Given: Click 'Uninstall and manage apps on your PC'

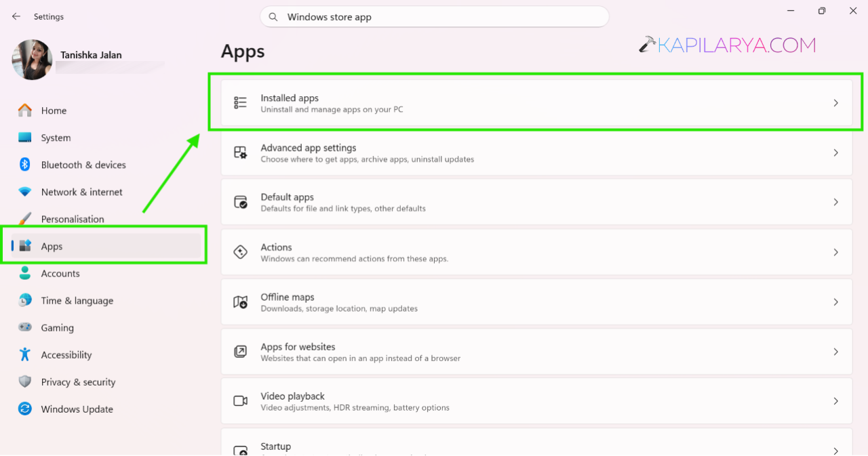Looking at the screenshot, I should point(332,109).
